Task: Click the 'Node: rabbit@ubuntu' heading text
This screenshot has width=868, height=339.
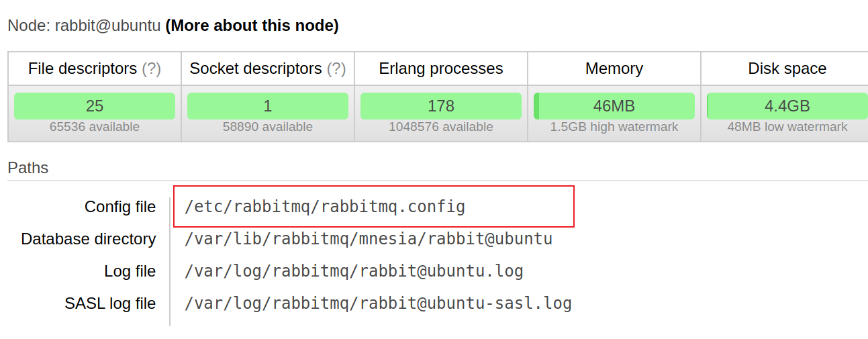Action: click(84, 26)
